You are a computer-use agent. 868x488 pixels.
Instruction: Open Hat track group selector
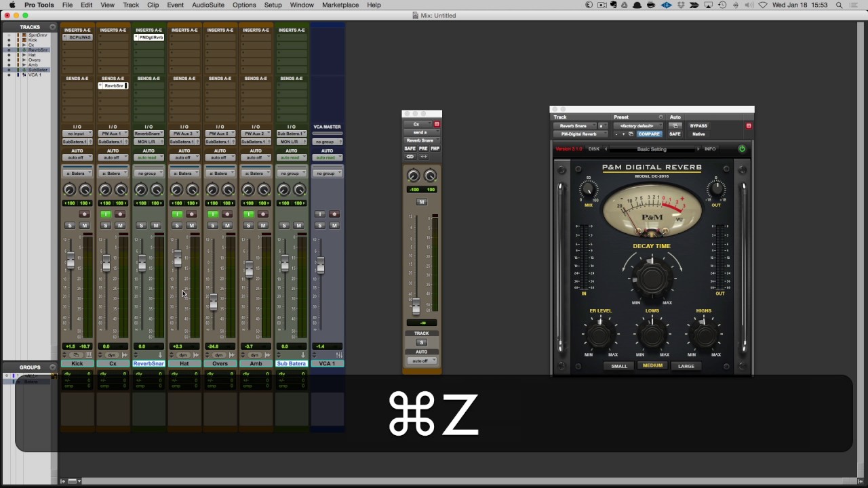[x=184, y=174]
